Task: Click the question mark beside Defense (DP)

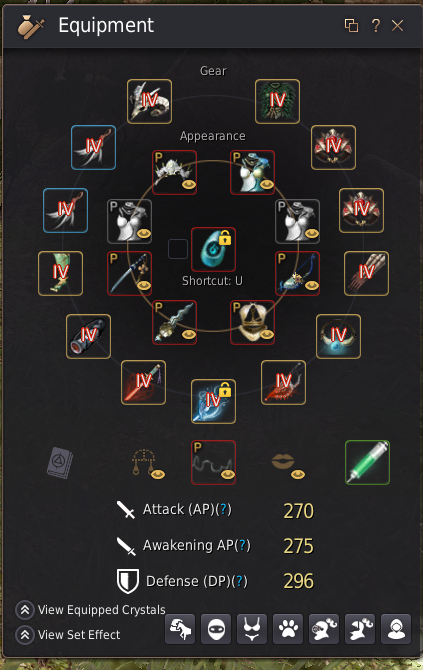Action: tap(239, 581)
